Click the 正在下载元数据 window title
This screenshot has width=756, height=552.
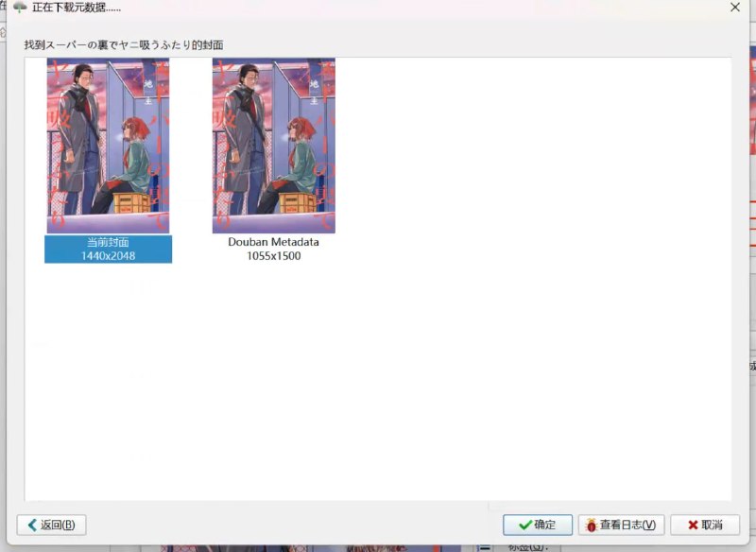click(77, 8)
